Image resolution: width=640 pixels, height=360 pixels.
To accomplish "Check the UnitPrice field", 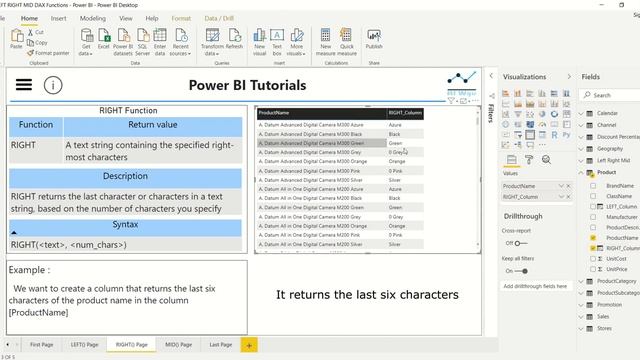I will pos(593,269).
